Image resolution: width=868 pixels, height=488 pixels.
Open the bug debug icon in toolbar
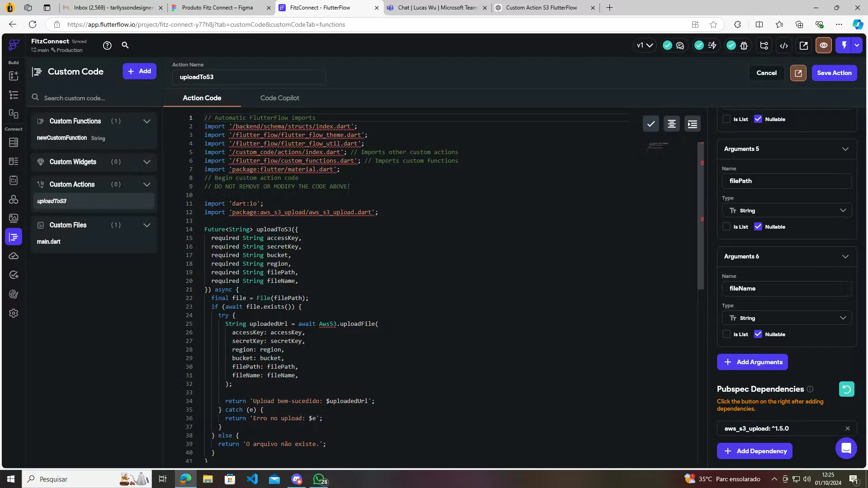point(744,46)
